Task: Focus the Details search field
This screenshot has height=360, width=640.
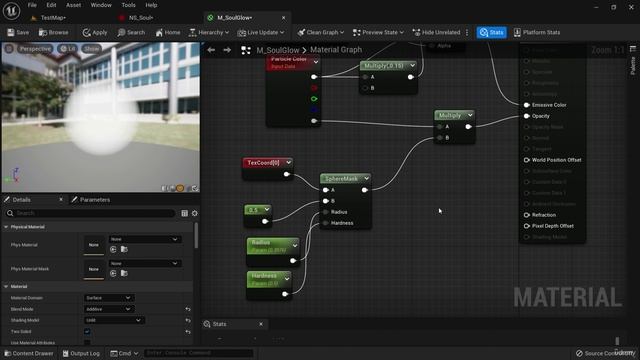Action: [x=91, y=213]
